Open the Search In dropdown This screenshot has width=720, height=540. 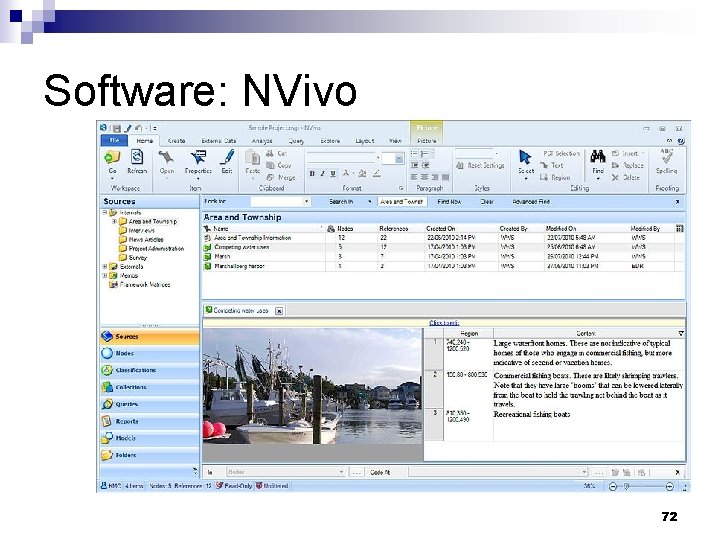coord(369,202)
